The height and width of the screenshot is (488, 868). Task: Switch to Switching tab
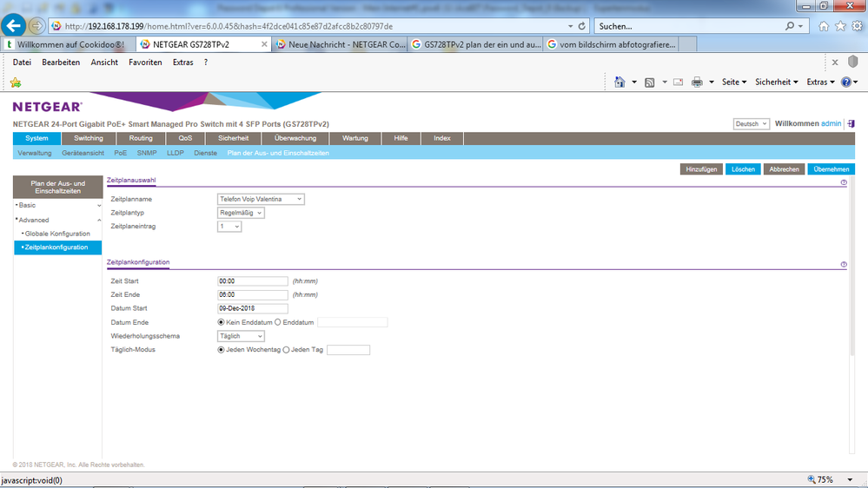(89, 138)
